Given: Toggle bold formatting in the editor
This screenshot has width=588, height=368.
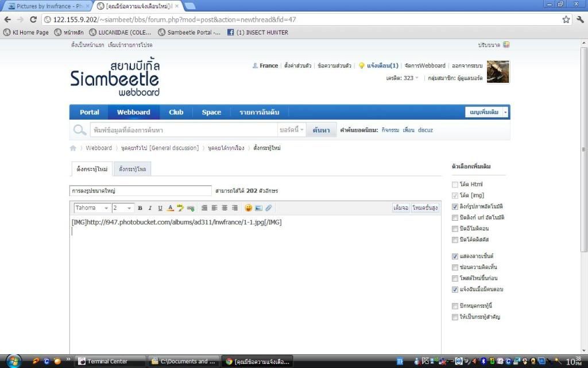Looking at the screenshot, I should (140, 208).
